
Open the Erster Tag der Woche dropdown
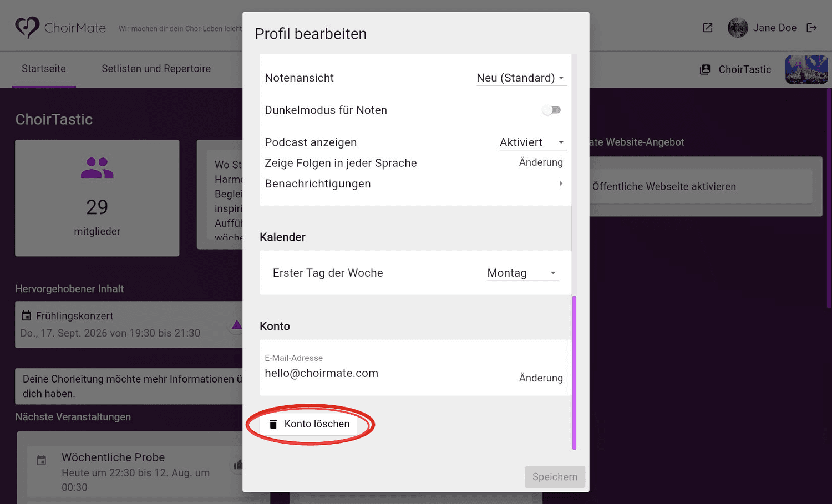click(x=522, y=273)
